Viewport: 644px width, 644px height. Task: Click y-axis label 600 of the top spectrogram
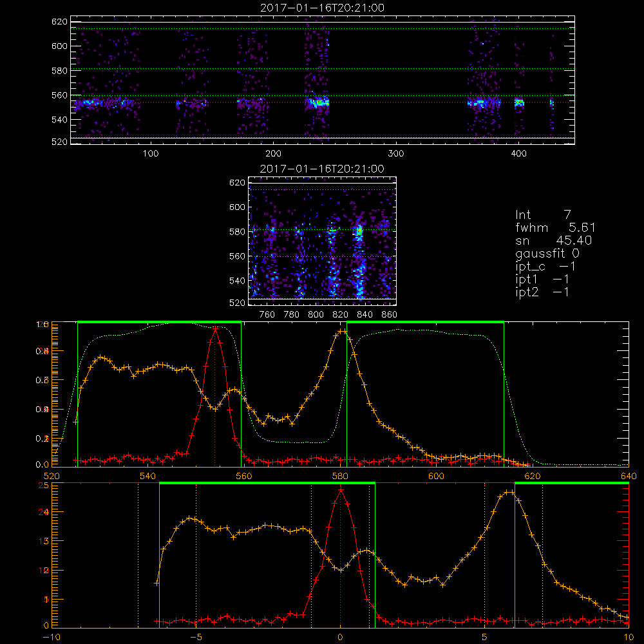click(x=59, y=46)
